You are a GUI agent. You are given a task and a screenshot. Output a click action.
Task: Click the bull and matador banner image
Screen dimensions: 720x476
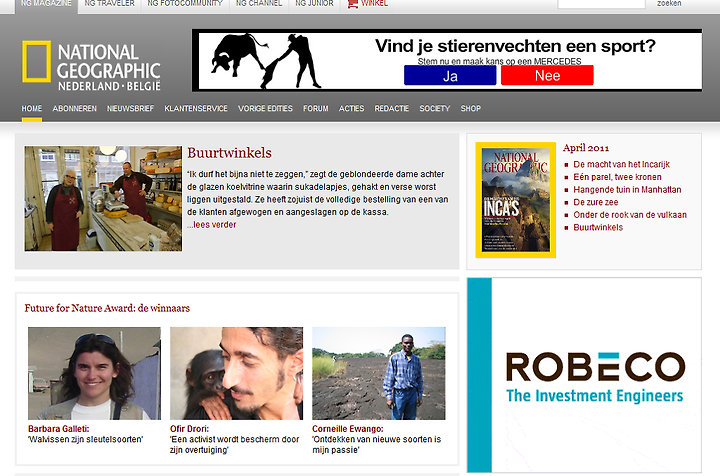tap(266, 61)
